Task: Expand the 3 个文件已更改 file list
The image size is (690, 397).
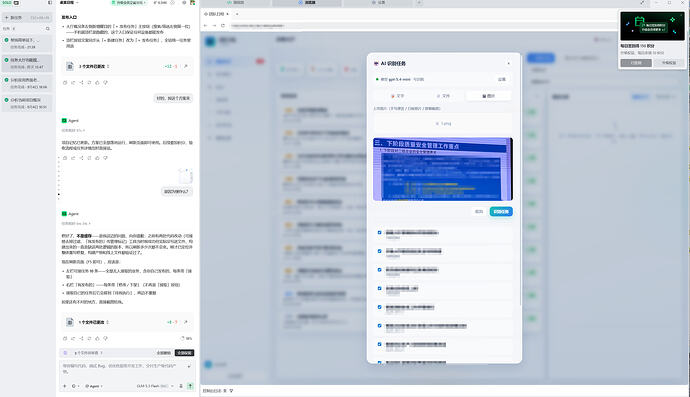Action: pyautogui.click(x=108, y=66)
